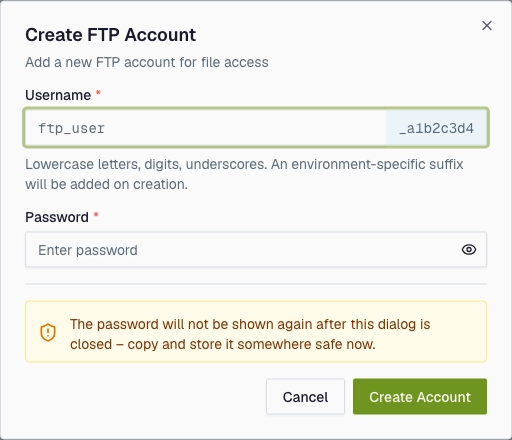512x440 pixels.
Task: Click the Username field label
Action: (x=58, y=95)
